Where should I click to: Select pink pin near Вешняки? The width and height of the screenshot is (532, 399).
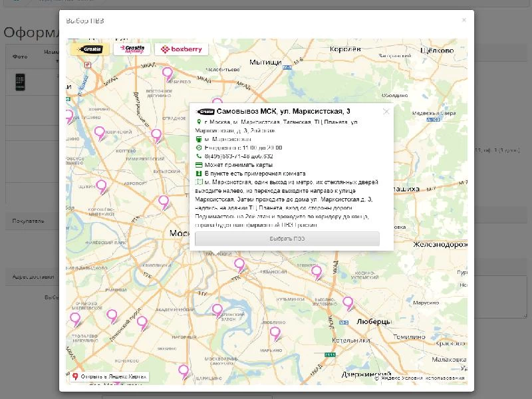coord(317,273)
